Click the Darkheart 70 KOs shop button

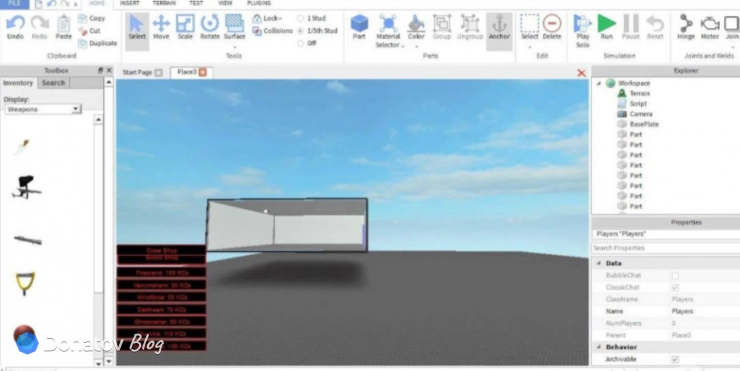point(161,310)
